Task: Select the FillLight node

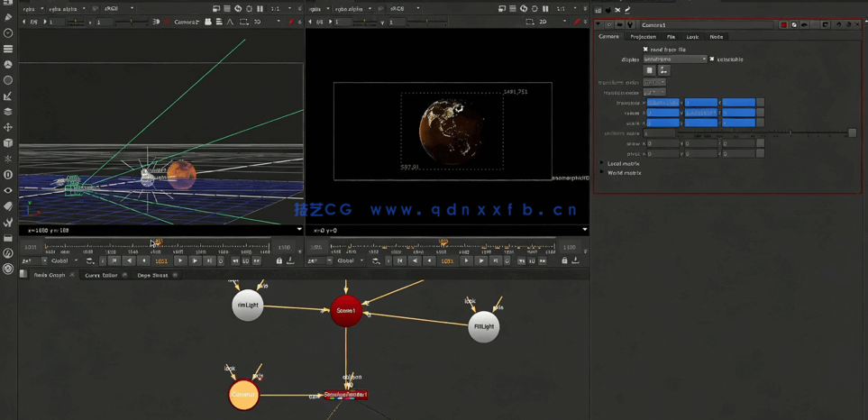Action: coord(484,326)
